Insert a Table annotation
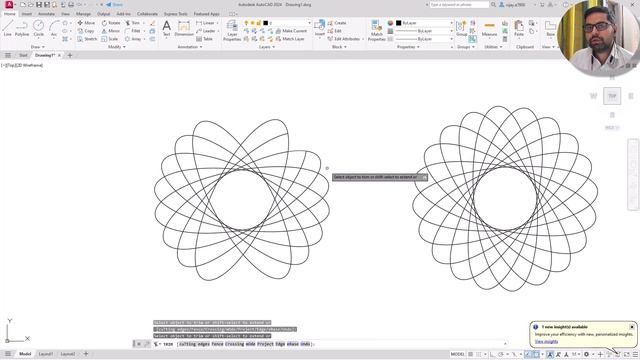 [x=204, y=39]
